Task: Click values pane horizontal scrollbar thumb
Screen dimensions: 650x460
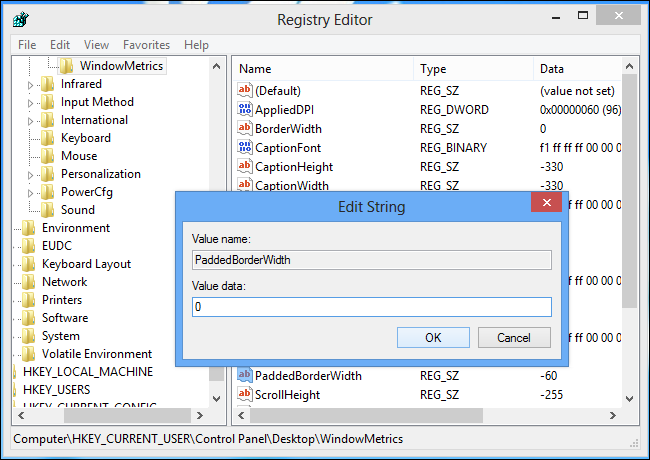Action: 366,415
